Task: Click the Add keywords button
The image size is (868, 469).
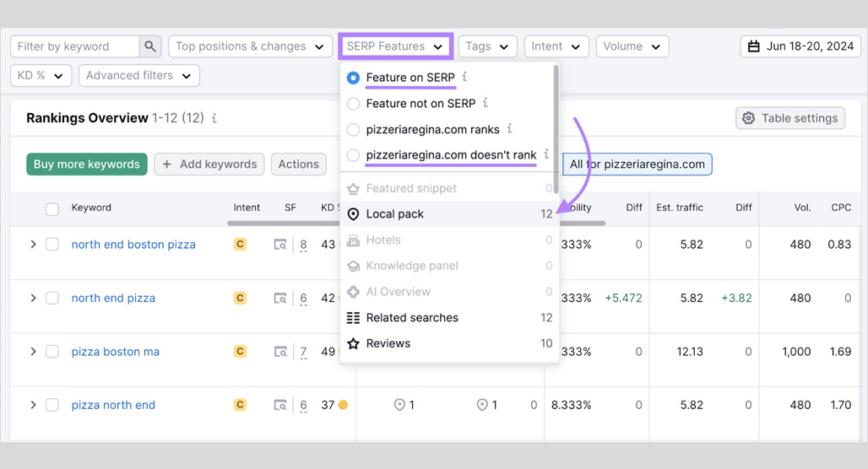Action: [x=209, y=164]
